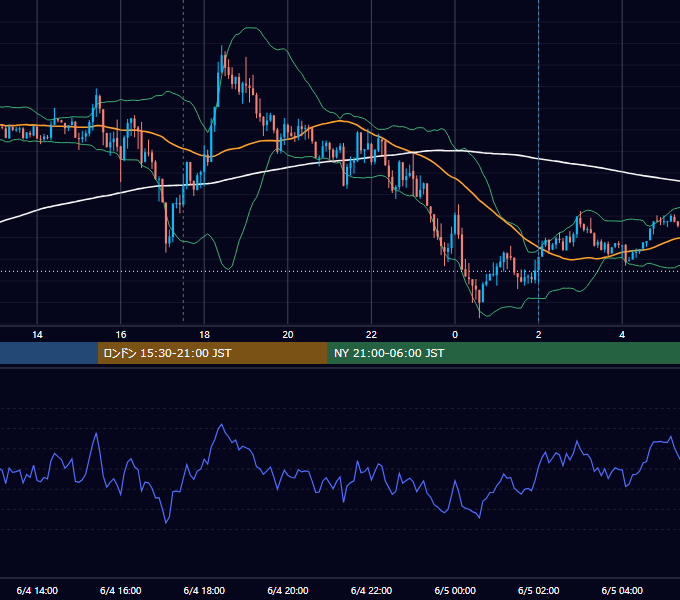This screenshot has height=600, width=680.
Task: Click the 6/4 14:00 date label
Action: 37,590
